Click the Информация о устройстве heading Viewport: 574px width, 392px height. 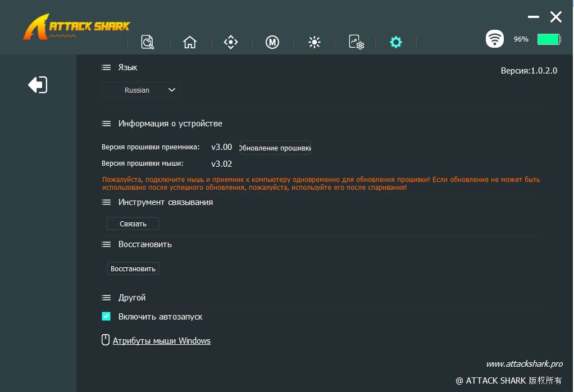[170, 124]
